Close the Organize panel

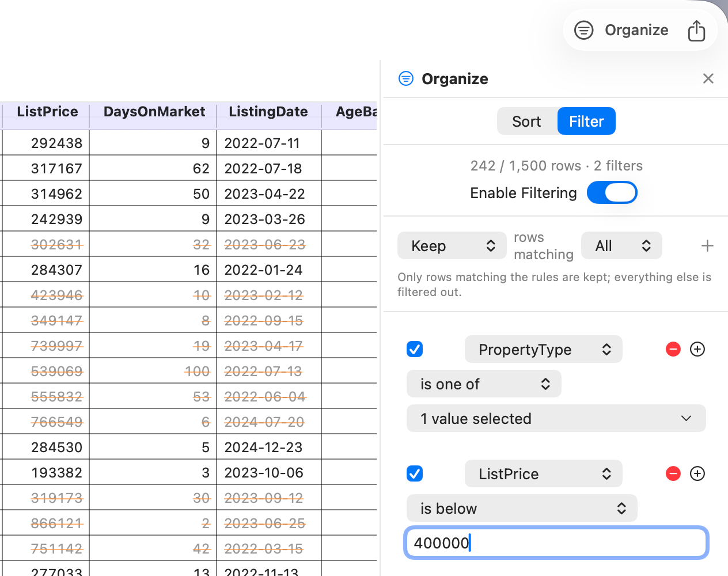pos(708,78)
